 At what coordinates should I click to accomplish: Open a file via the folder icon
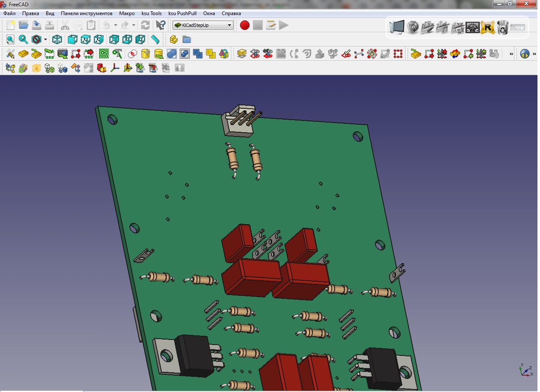coord(24,25)
